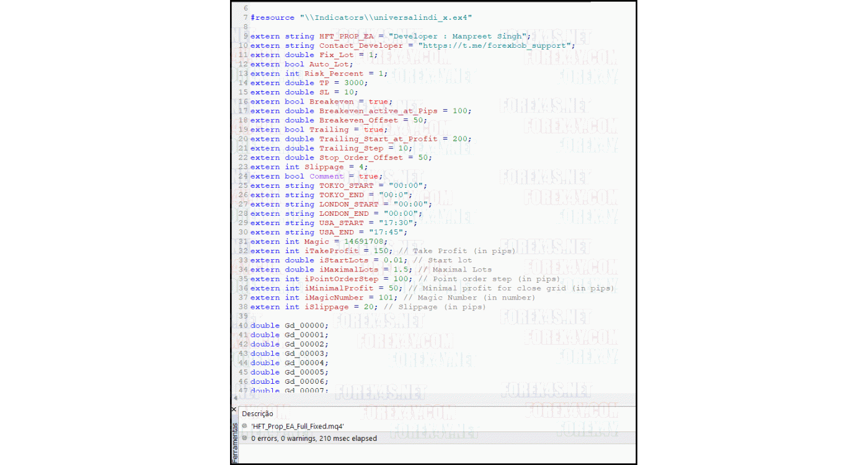
Task: Click line number 9 in the gutter
Action: (x=245, y=36)
